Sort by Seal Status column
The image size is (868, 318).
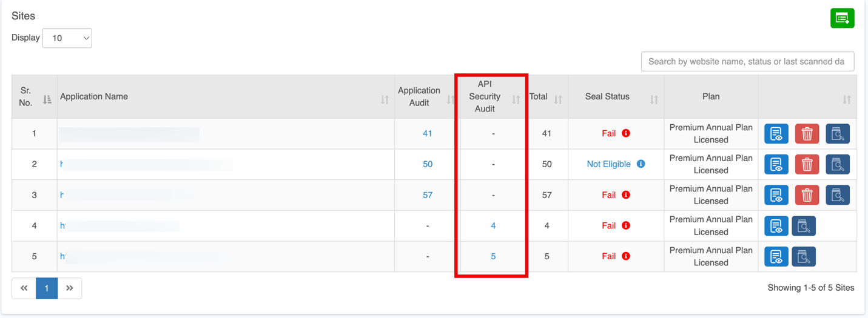(x=654, y=99)
